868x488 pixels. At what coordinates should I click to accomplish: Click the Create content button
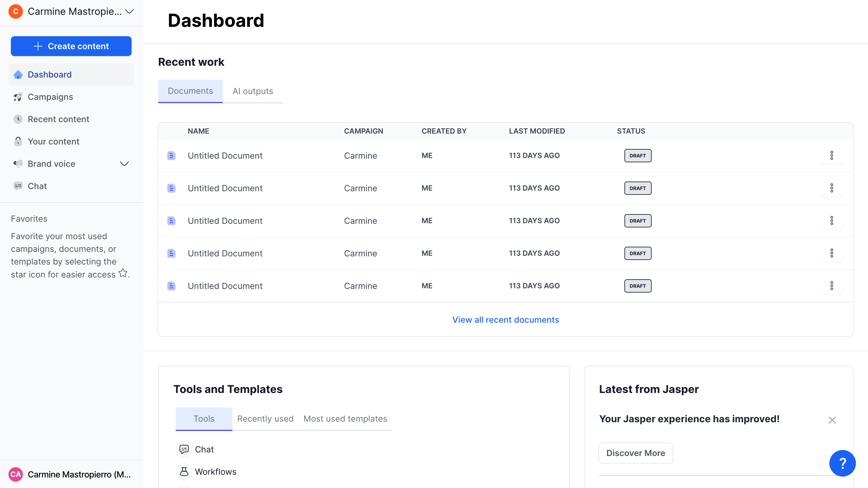click(x=71, y=46)
